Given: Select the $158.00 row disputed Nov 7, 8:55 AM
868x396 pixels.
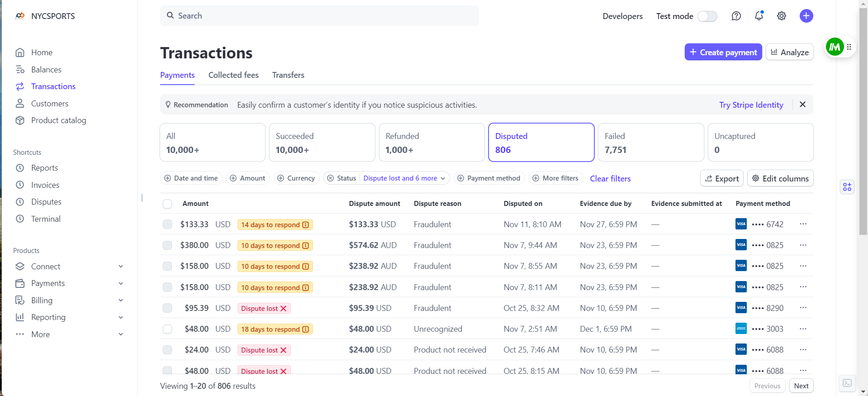Looking at the screenshot, I should click(167, 266).
